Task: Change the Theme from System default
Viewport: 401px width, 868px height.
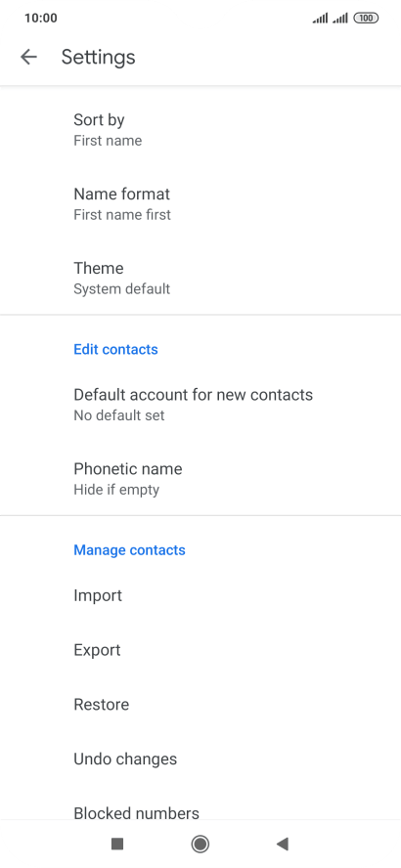Action: click(x=200, y=278)
